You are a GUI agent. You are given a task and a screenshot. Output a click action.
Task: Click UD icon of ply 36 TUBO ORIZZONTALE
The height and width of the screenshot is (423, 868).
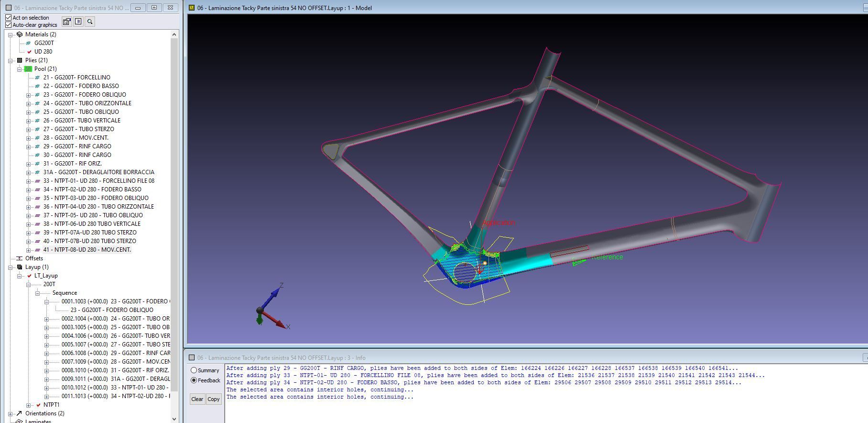point(37,207)
